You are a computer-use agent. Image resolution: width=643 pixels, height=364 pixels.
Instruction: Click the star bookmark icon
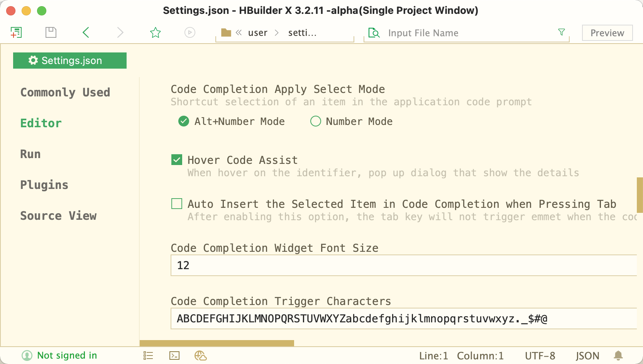click(x=155, y=32)
